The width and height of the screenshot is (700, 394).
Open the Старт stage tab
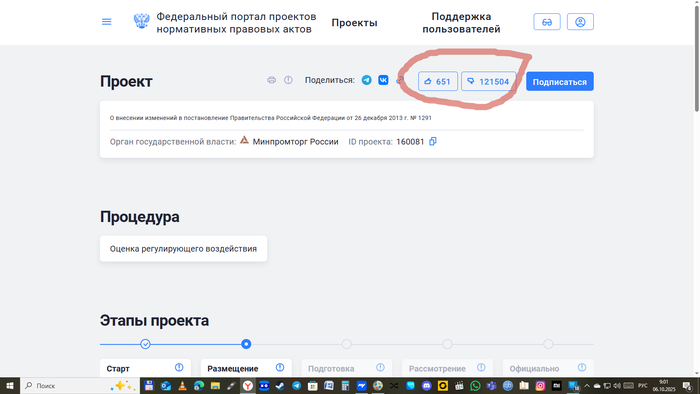click(x=146, y=369)
